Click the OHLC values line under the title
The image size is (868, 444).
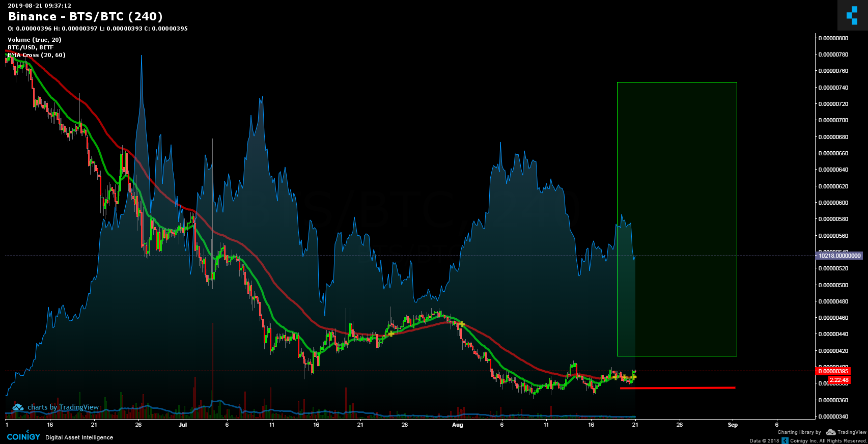coord(98,29)
